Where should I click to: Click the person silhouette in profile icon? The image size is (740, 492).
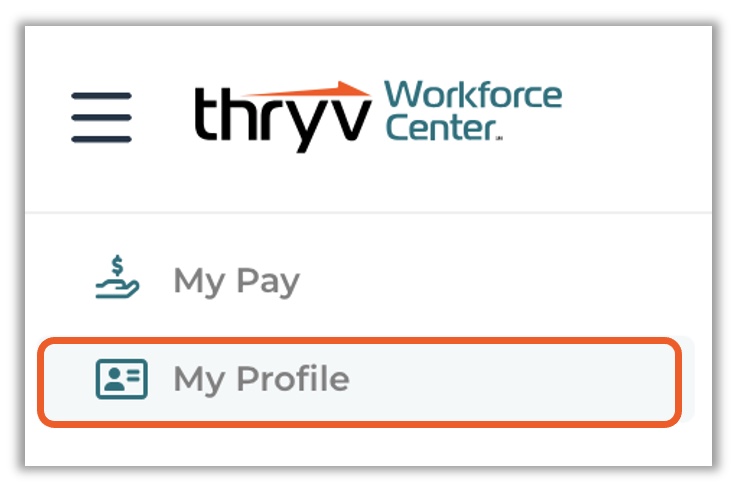[114, 379]
